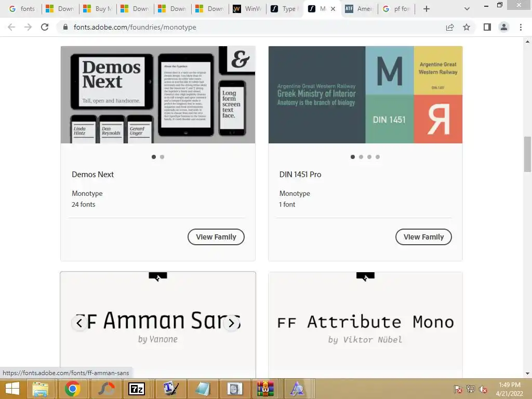Viewport: 532px width, 399px height.
Task: Toggle the browser side panel
Action: [x=487, y=27]
